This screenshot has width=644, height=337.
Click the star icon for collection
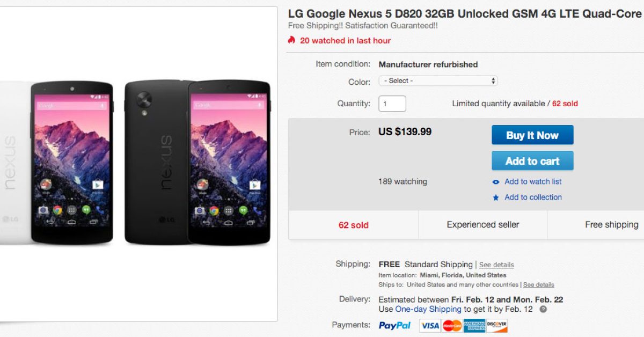click(496, 197)
